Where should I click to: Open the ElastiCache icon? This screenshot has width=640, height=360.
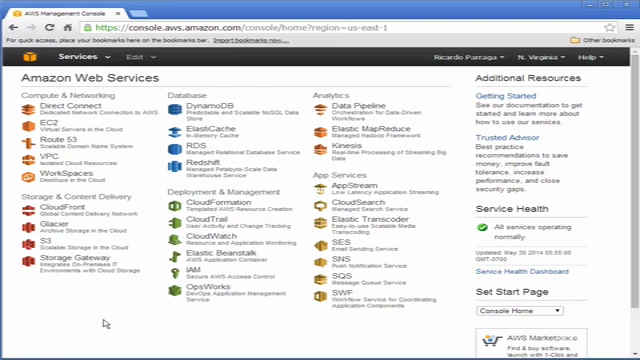tap(175, 132)
